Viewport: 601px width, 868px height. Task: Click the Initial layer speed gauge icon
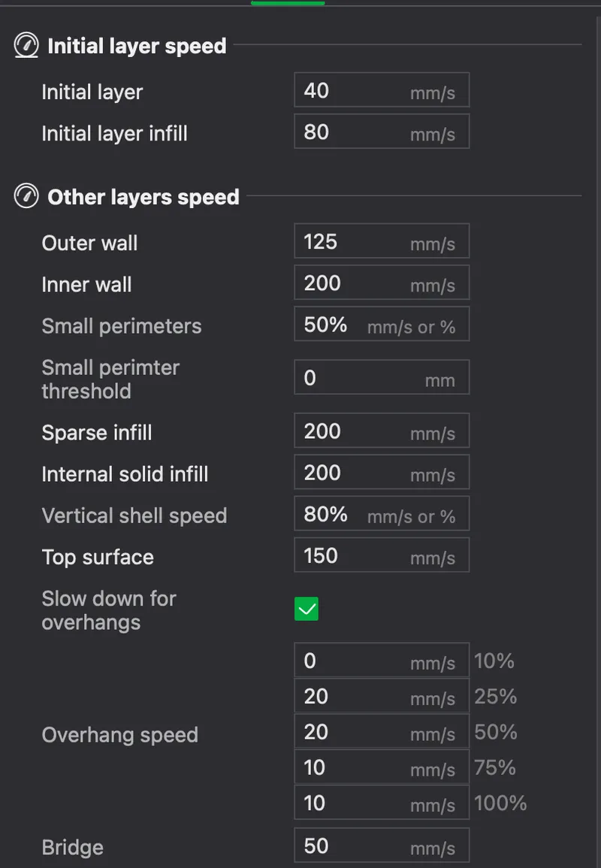tap(26, 45)
